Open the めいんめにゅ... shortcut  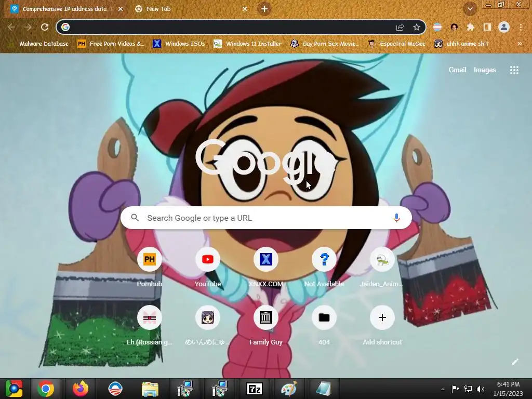click(208, 326)
